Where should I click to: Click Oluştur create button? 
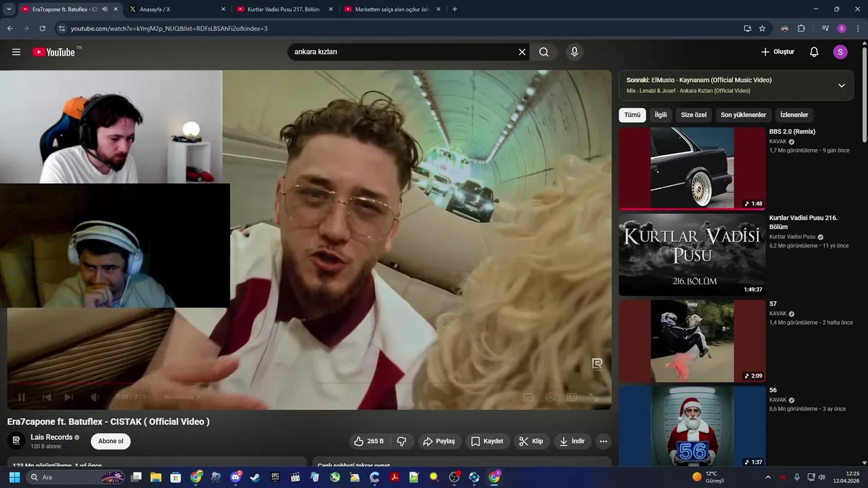point(777,52)
